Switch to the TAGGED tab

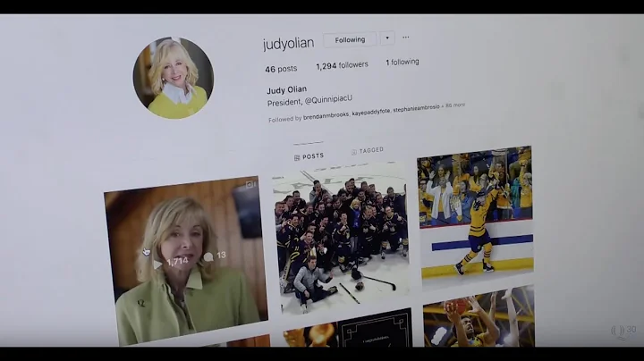coord(368,150)
